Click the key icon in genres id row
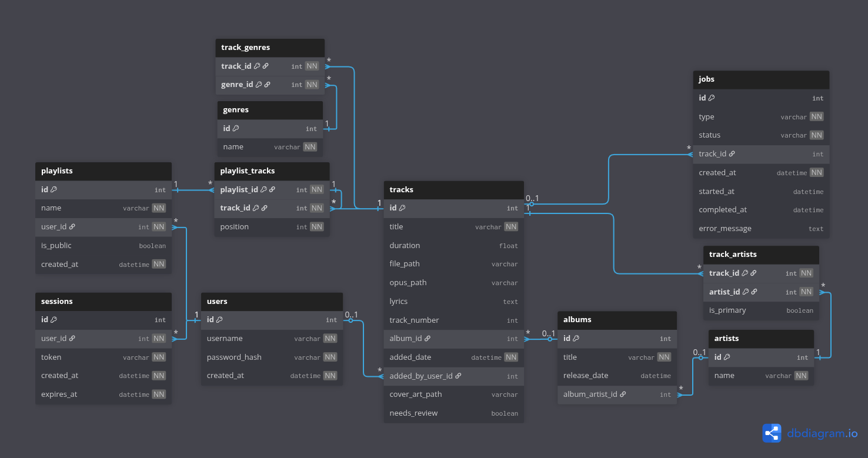The width and height of the screenshot is (868, 458). click(236, 129)
